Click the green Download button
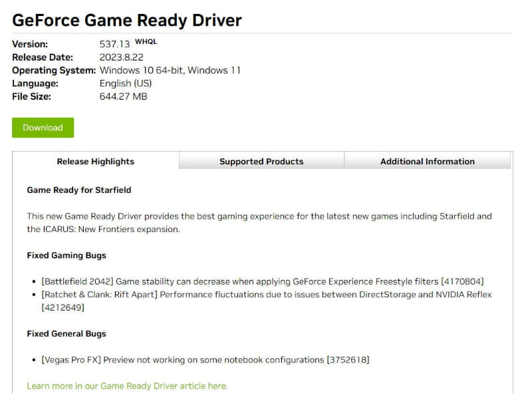 (42, 128)
